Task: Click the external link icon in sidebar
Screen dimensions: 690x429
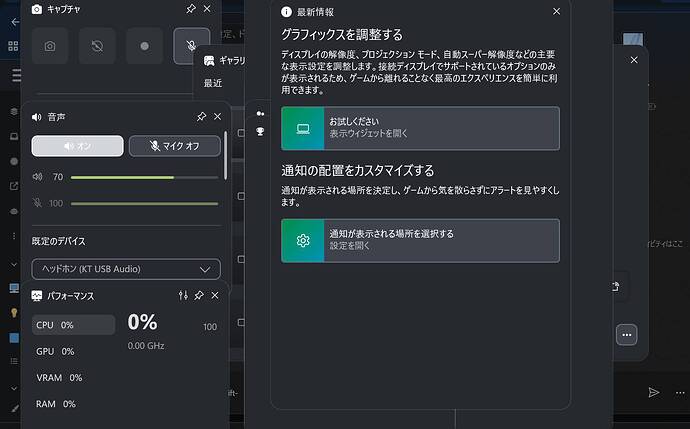Action: click(14, 186)
